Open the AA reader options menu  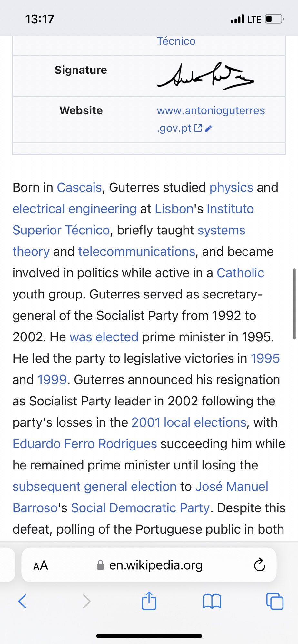click(x=41, y=565)
